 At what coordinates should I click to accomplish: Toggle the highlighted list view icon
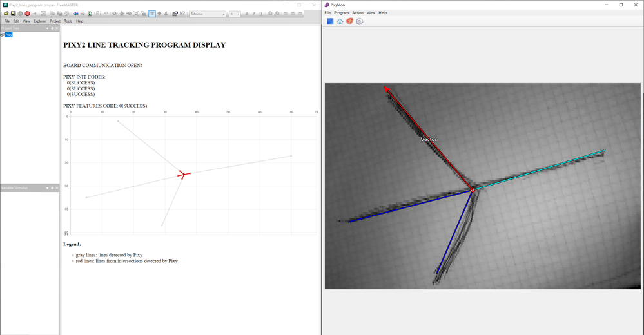coord(152,14)
